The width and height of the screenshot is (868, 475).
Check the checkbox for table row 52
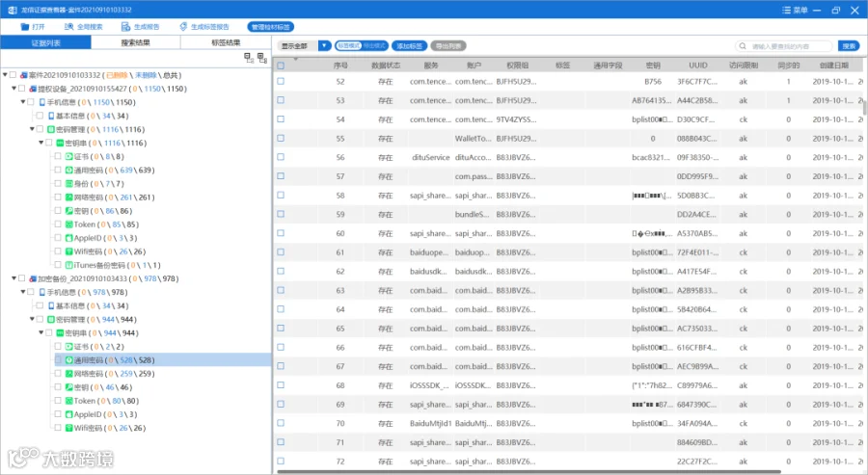pos(281,81)
